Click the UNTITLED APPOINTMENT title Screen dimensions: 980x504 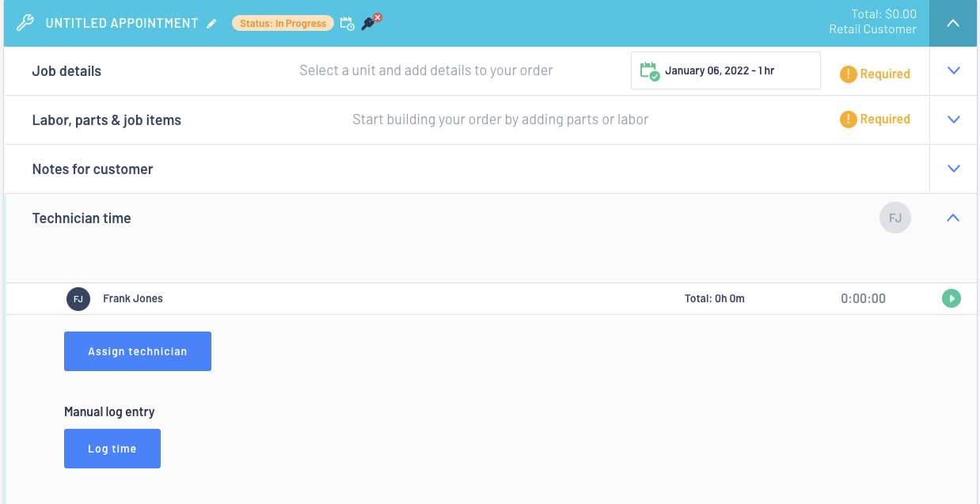[122, 23]
